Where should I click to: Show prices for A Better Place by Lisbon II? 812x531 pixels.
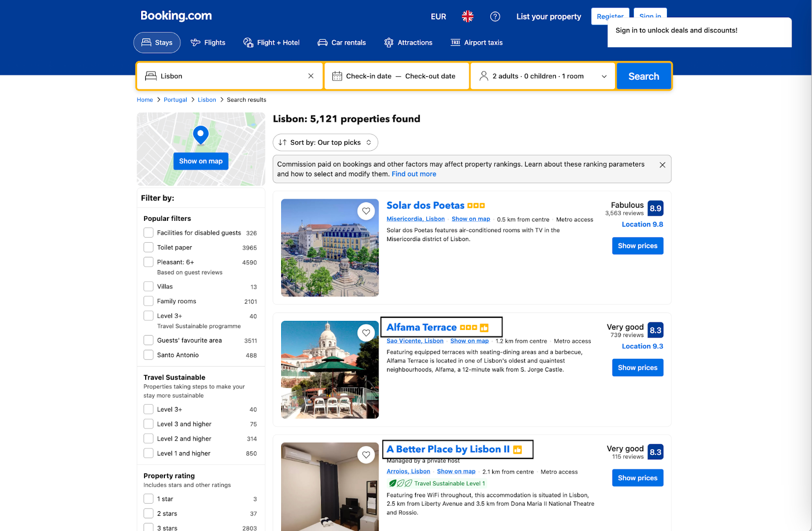tap(637, 478)
